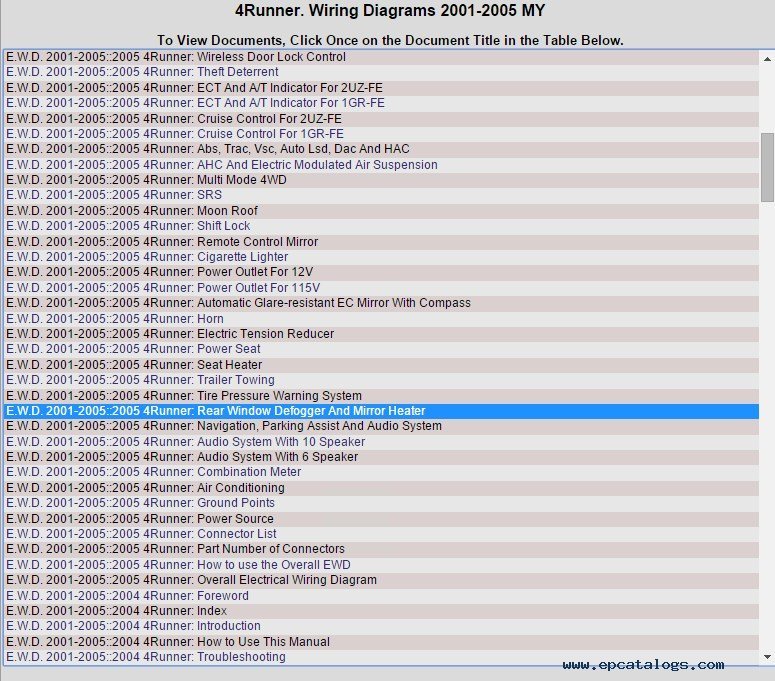Viewport: 775px width, 681px height.
Task: Select Electric Tension Reducer row
Action: [x=381, y=334]
